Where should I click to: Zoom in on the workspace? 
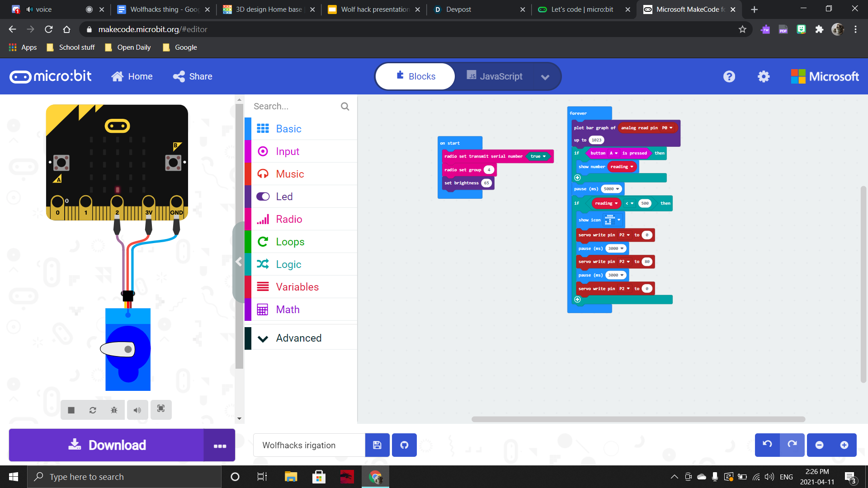844,445
